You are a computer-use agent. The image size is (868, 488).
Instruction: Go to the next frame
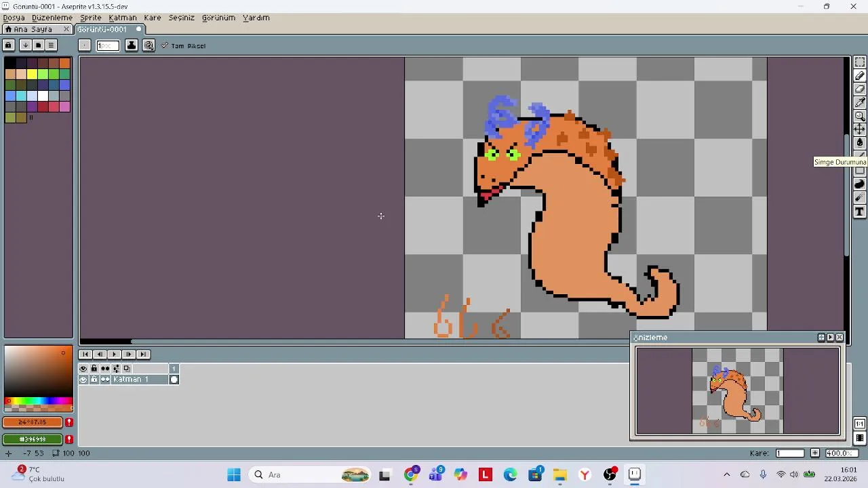[x=128, y=354]
